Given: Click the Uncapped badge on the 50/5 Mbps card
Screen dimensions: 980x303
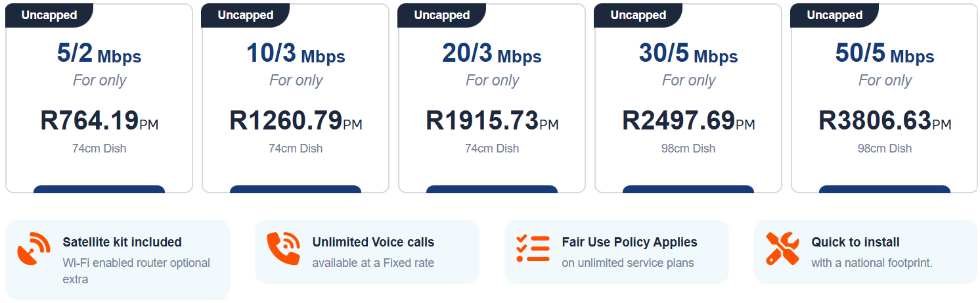Looking at the screenshot, I should coord(834,15).
